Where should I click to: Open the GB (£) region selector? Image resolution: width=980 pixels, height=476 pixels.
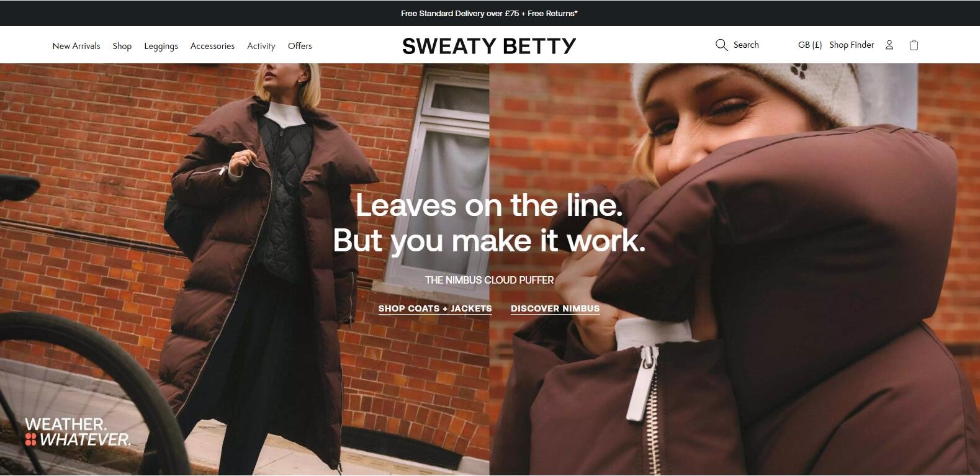[x=810, y=45]
